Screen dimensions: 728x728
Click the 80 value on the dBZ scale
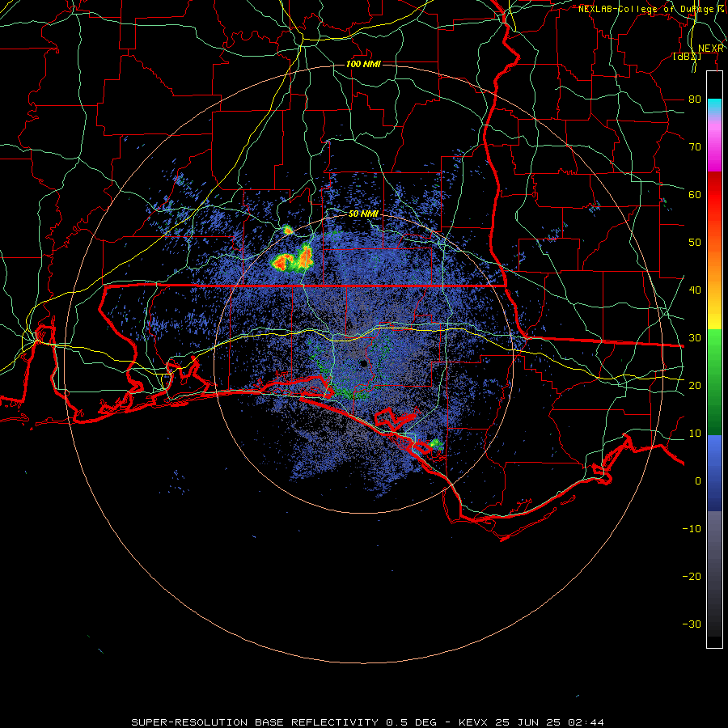pyautogui.click(x=695, y=99)
